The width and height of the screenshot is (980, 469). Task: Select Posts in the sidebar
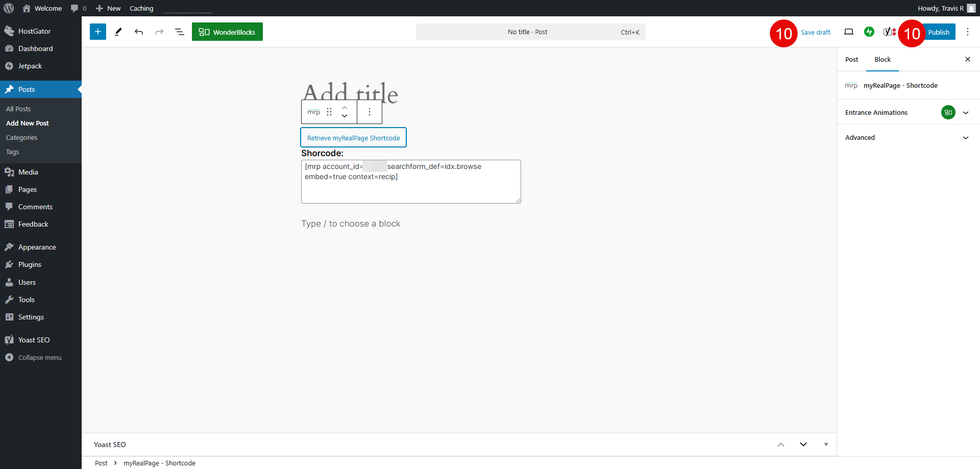click(41, 89)
